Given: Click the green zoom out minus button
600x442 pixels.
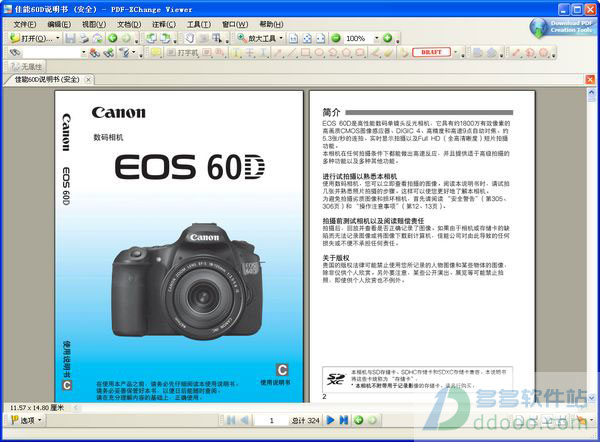Looking at the screenshot, I should [336, 38].
